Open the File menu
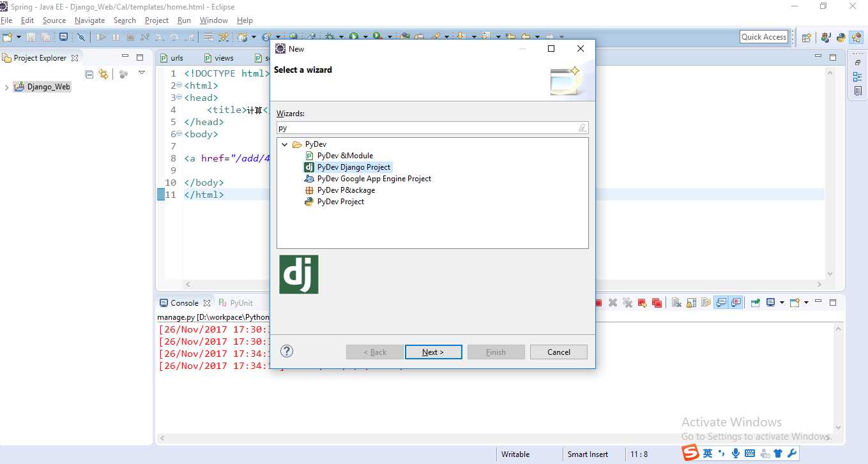This screenshot has height=464, width=868. [x=6, y=20]
